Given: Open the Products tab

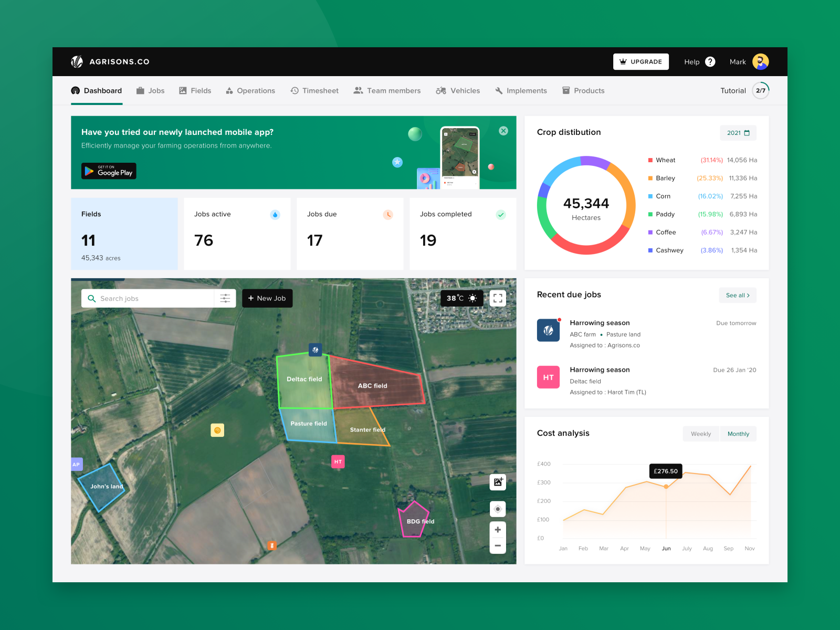Looking at the screenshot, I should [583, 90].
